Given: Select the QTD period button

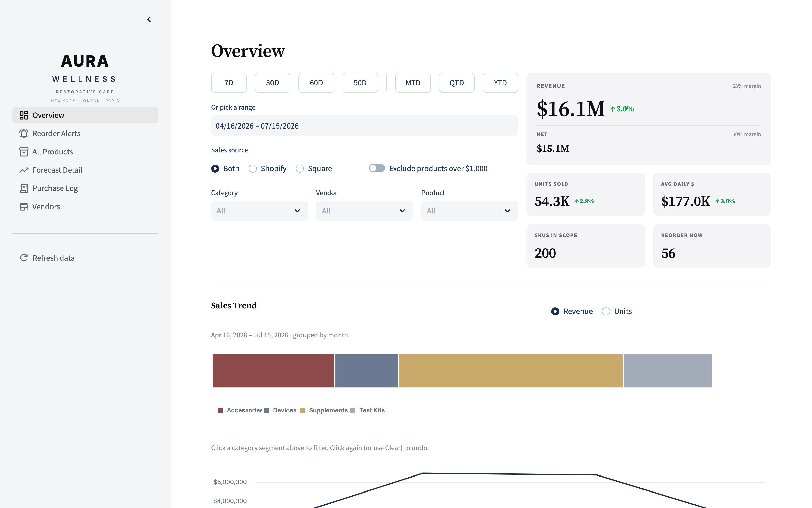Looking at the screenshot, I should tap(456, 83).
